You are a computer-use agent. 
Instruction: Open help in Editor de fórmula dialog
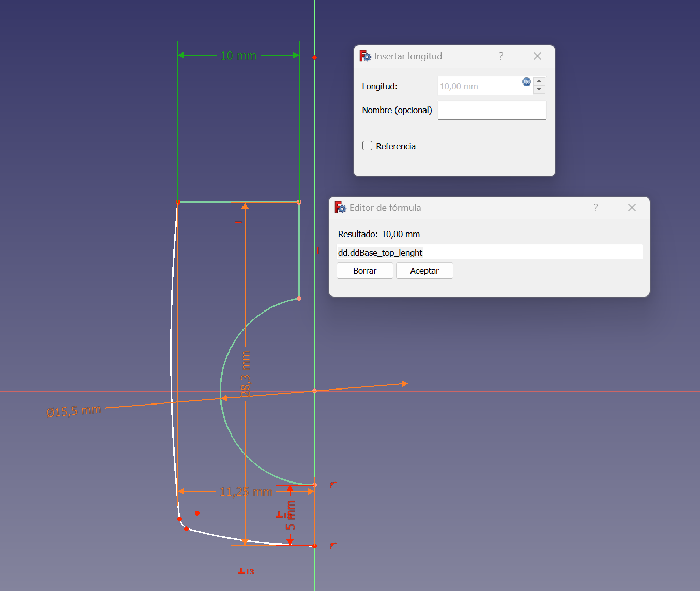pos(596,208)
